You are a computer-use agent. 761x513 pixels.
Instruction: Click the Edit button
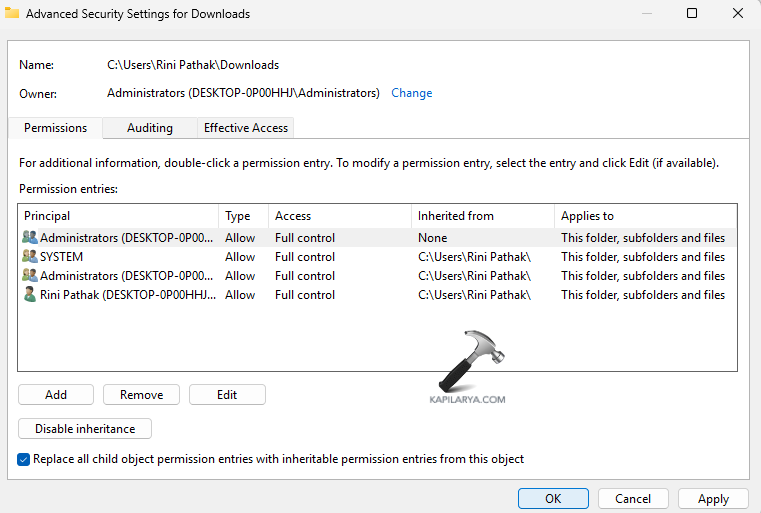point(227,395)
